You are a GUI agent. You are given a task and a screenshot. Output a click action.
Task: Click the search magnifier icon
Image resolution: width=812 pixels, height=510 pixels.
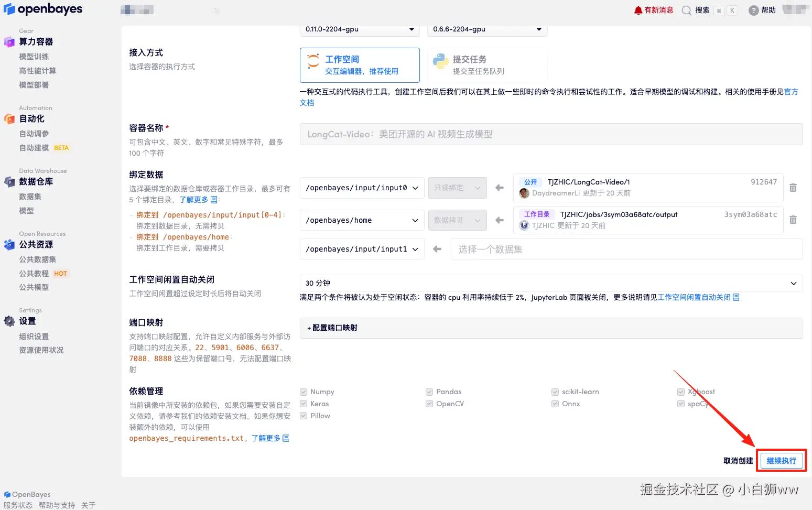click(x=686, y=10)
